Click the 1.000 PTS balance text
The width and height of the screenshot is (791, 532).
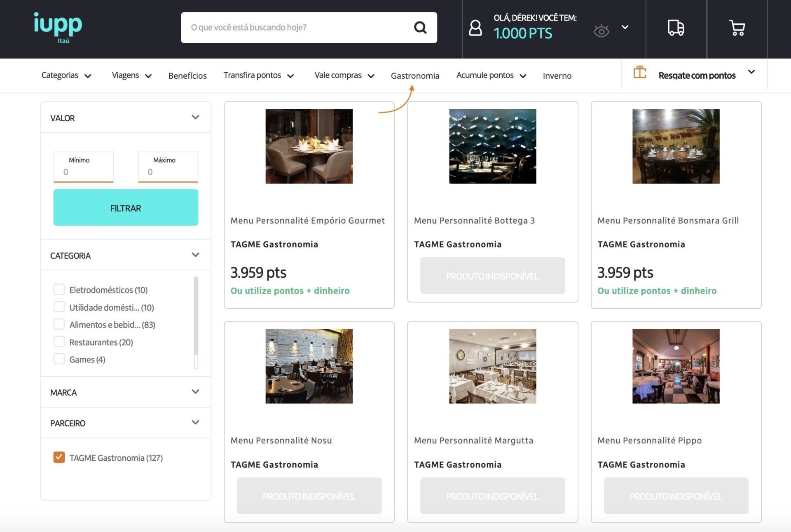[x=522, y=33]
